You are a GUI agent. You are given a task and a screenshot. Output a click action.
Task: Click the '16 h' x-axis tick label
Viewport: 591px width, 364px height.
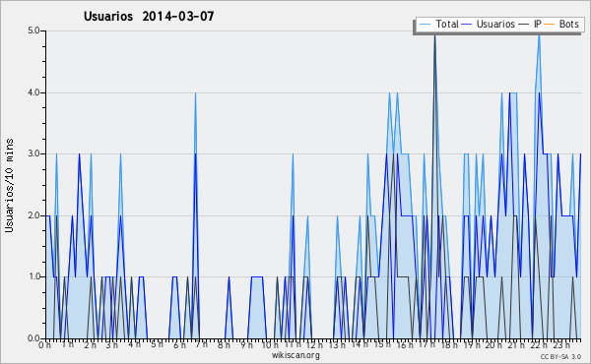405,344
